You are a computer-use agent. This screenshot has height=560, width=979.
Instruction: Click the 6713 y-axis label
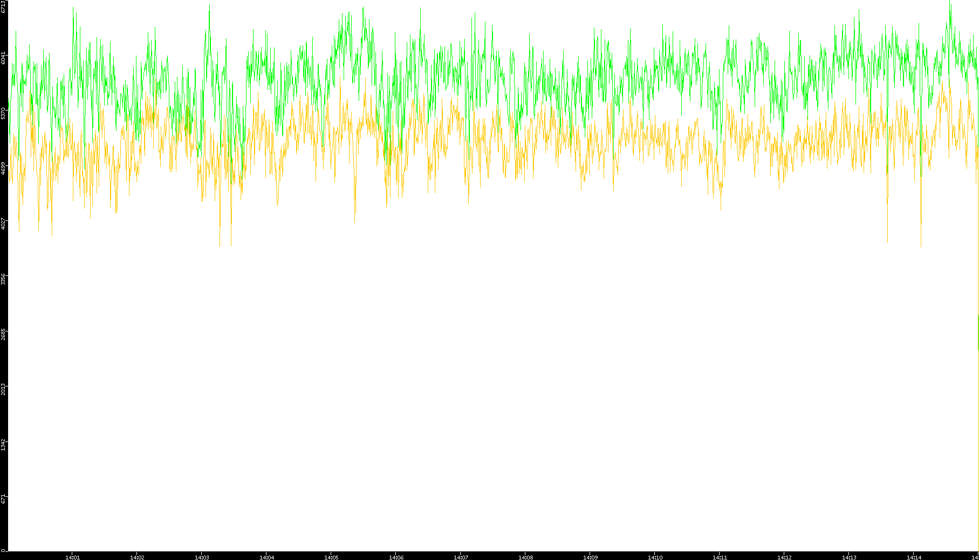coord(4,6)
